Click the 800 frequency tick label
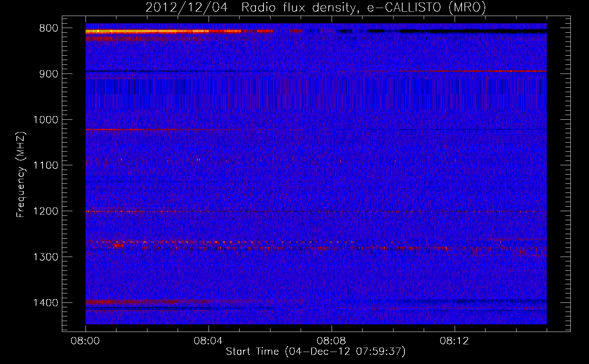 (x=48, y=28)
